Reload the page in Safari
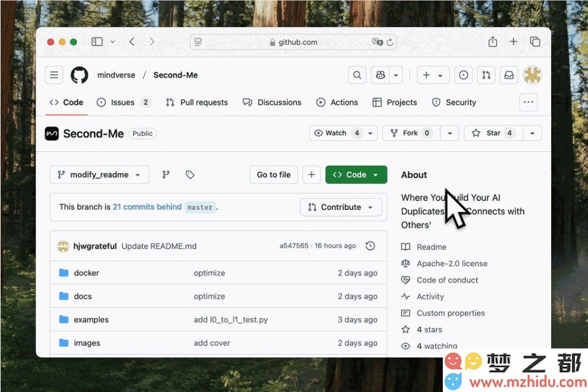The width and height of the screenshot is (588, 392). [x=390, y=42]
